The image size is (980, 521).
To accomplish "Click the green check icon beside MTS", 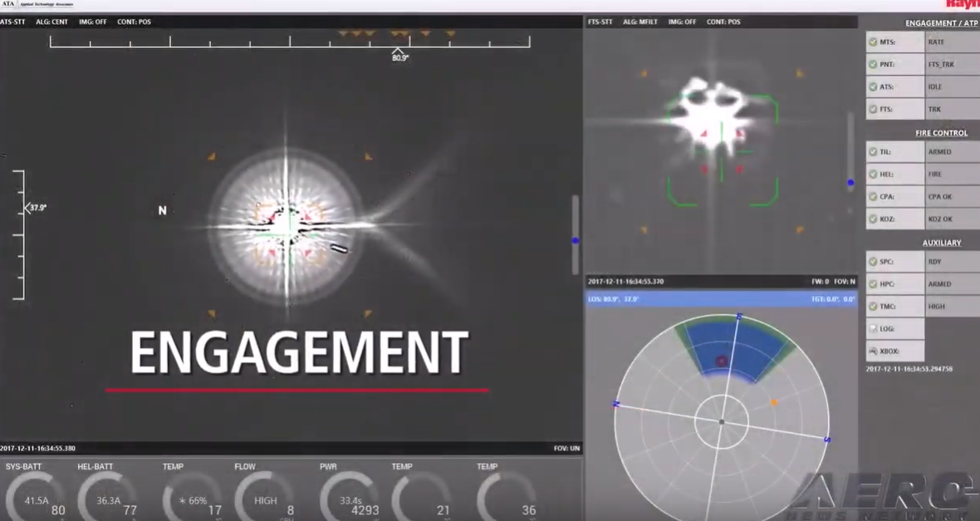I will 873,42.
